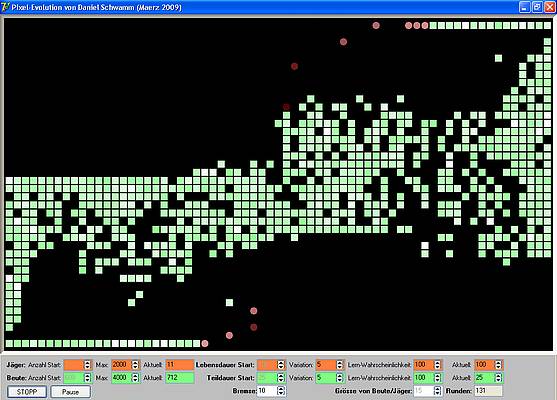Click the "Teildauer Start:" label

pyautogui.click(x=231, y=378)
